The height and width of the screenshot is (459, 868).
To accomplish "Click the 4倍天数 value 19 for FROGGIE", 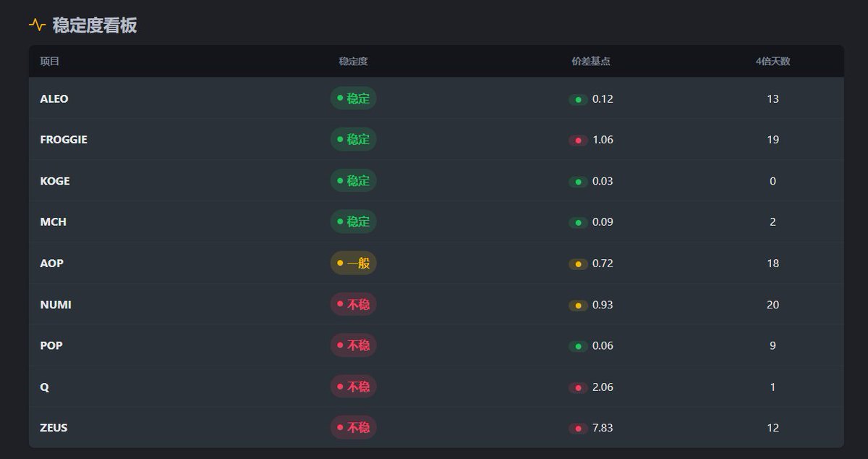I will click(x=773, y=140).
